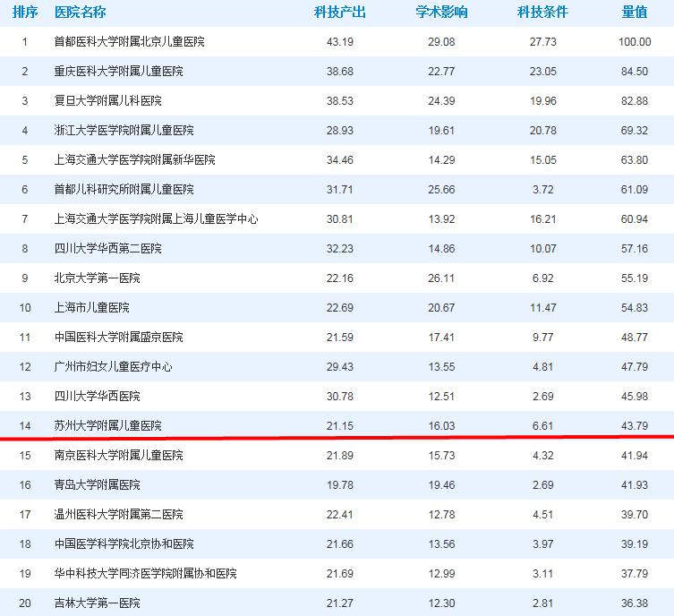Select 复旦大学附属儿科医院 row name

108,100
